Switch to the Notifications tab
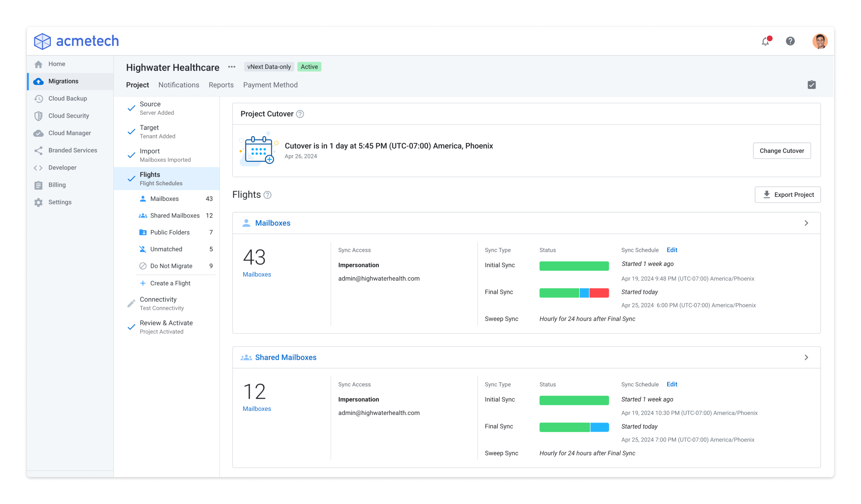 179,85
